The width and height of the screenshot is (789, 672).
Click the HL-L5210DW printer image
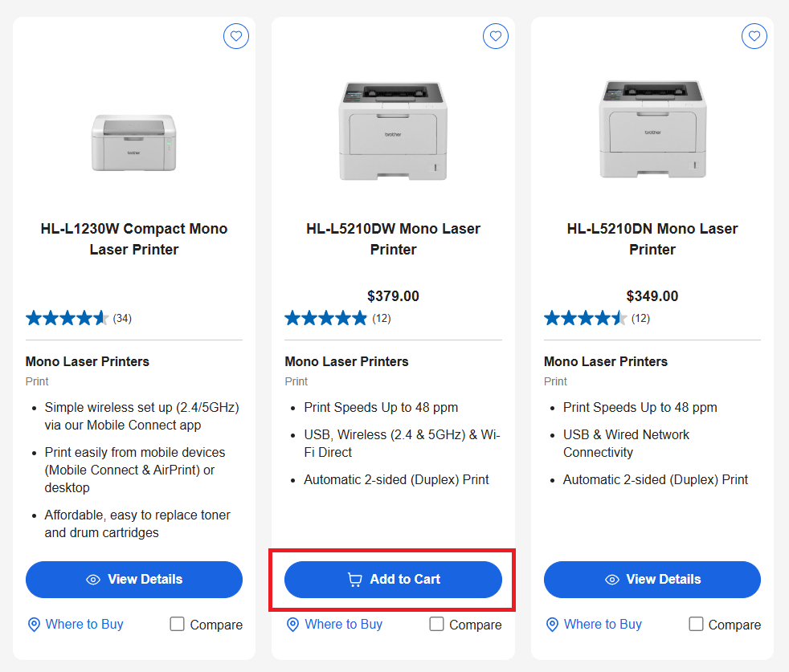pos(393,131)
